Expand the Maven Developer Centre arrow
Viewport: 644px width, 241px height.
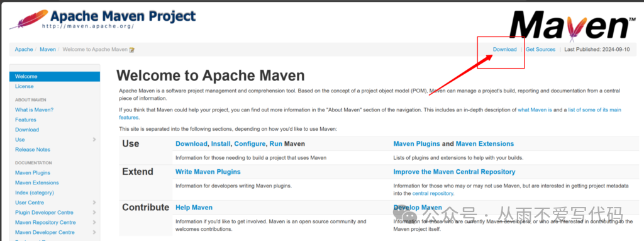click(x=94, y=232)
